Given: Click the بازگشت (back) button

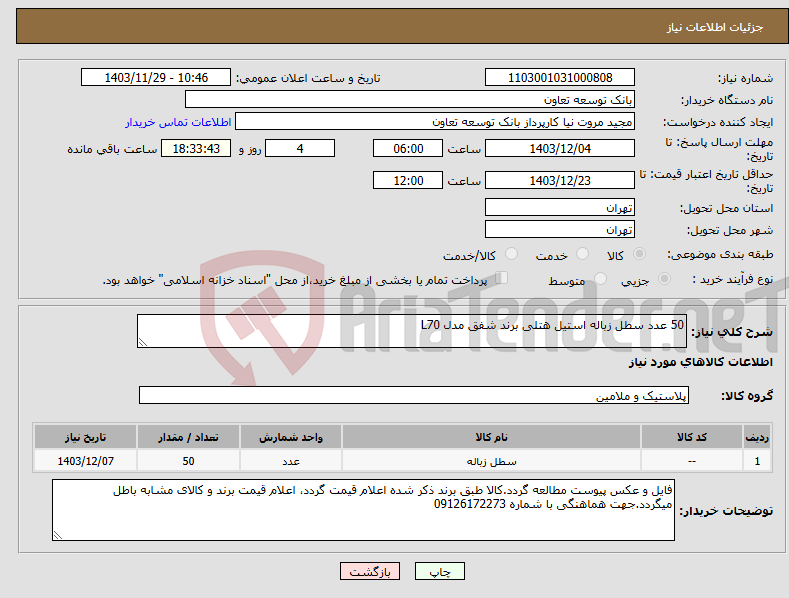Looking at the screenshot, I should (370, 571).
